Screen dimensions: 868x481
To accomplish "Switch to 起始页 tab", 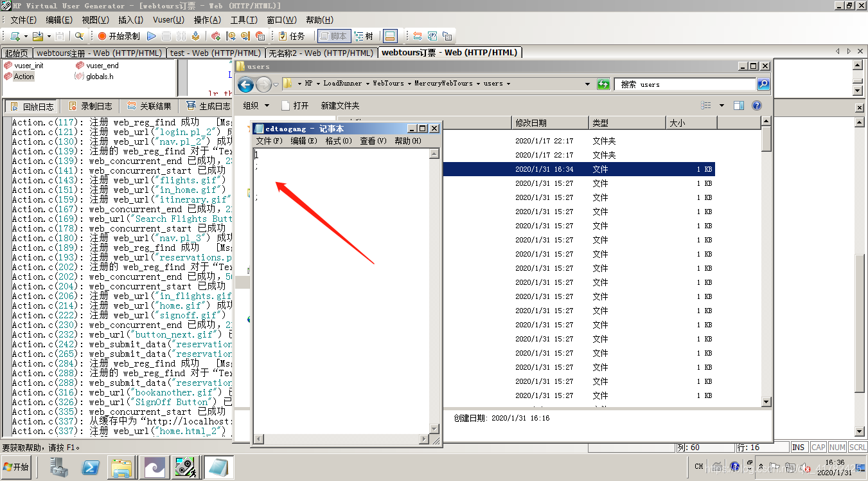I will pyautogui.click(x=16, y=53).
